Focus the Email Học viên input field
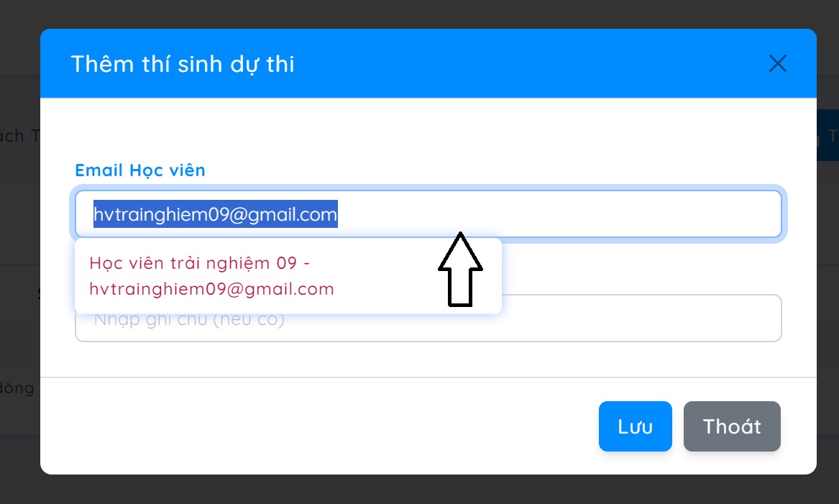The width and height of the screenshot is (839, 504). 428,214
